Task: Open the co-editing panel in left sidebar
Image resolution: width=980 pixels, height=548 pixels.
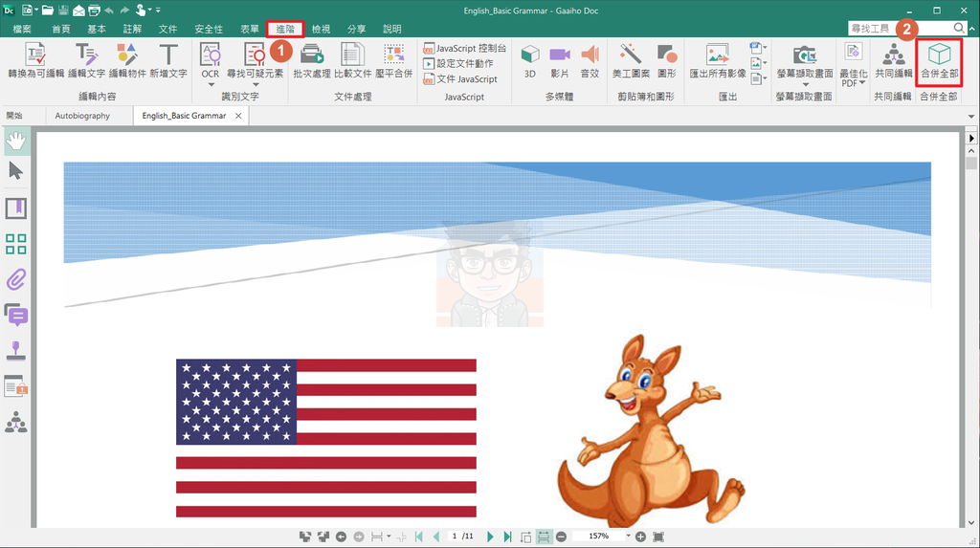Action: coord(15,423)
